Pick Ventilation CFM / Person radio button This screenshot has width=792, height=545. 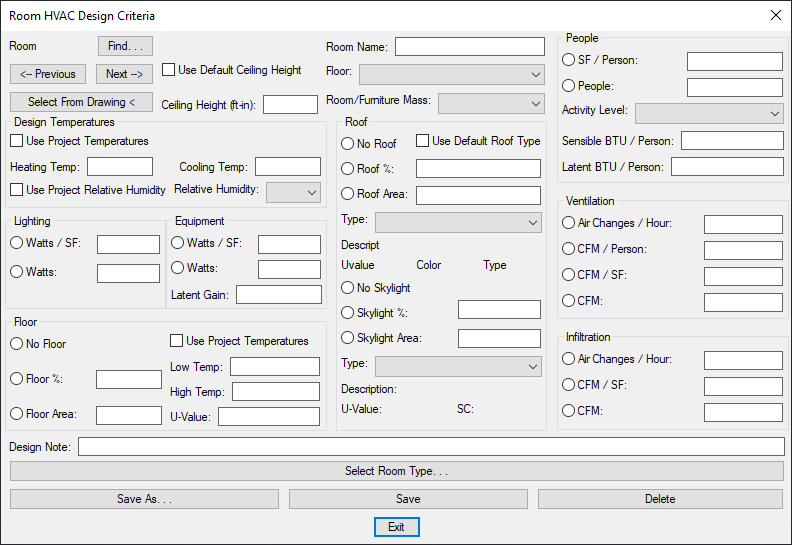click(x=568, y=249)
